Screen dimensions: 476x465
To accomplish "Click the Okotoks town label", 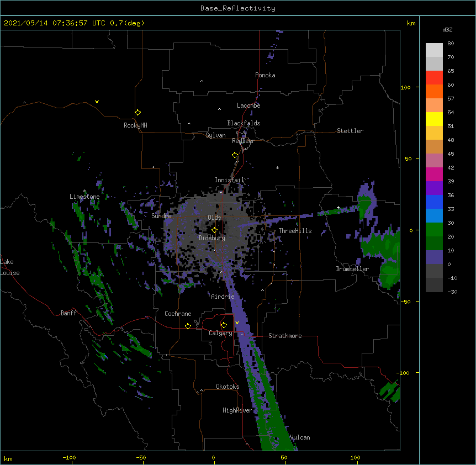I will click(x=228, y=387).
